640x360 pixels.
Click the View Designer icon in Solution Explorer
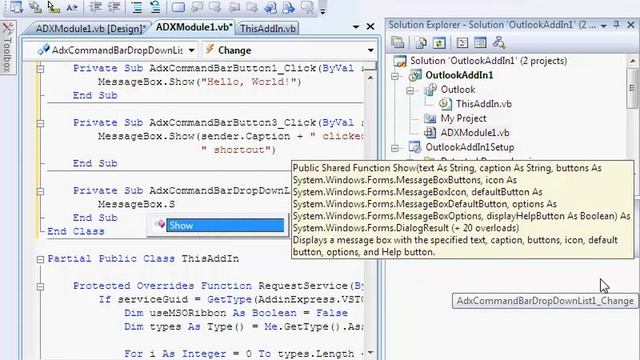[x=480, y=42]
